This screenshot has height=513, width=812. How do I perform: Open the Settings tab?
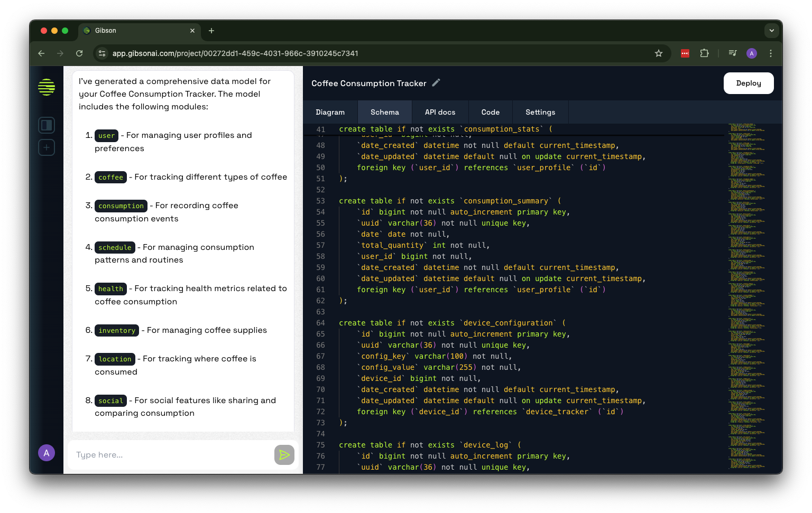coord(540,112)
